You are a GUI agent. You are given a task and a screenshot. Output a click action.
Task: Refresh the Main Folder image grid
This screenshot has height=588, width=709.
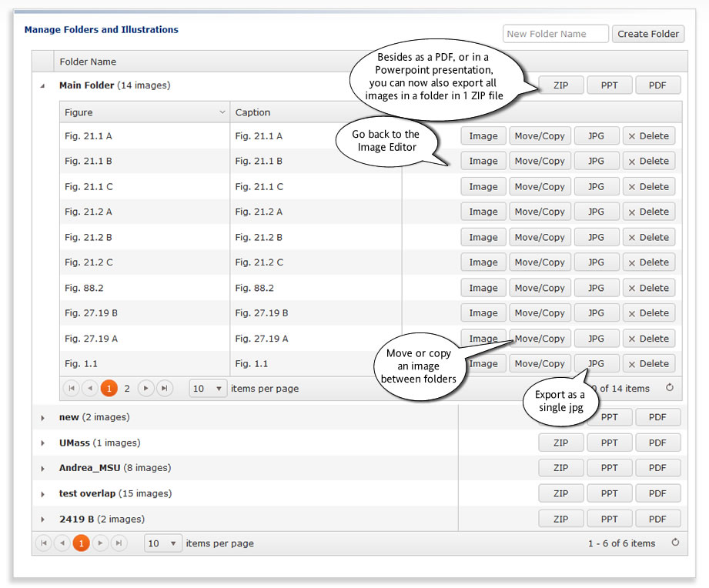[670, 388]
